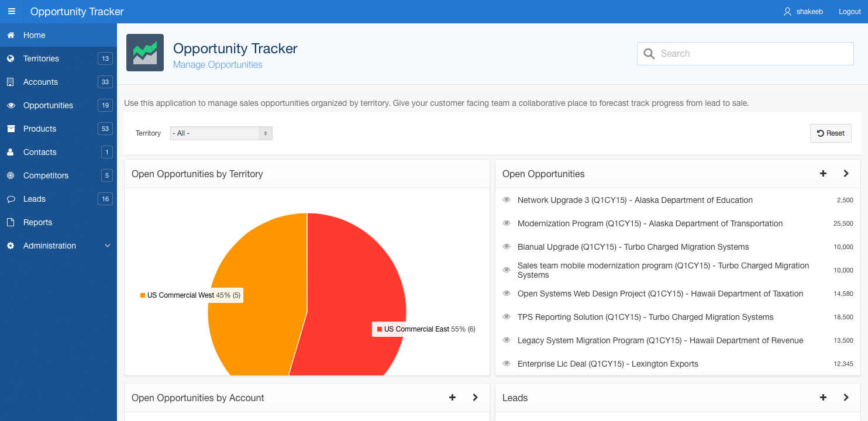Open the Territories page from sidebar

(41, 58)
